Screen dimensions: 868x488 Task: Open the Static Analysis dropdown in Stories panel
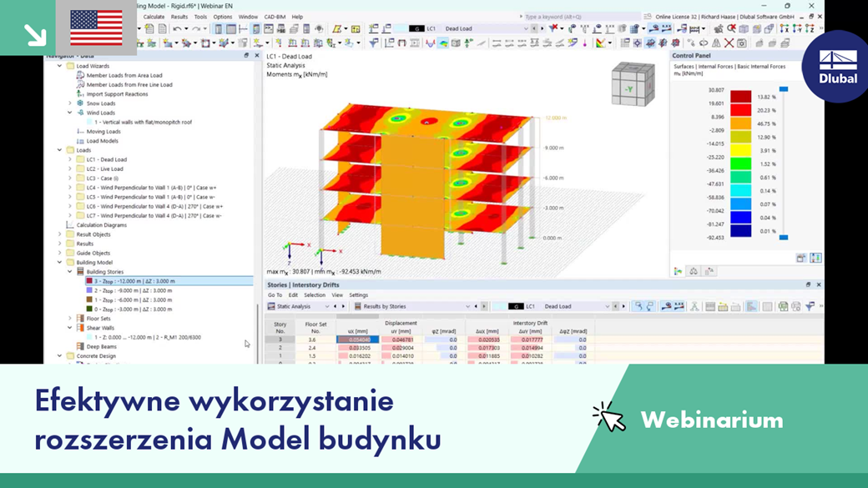coord(326,306)
